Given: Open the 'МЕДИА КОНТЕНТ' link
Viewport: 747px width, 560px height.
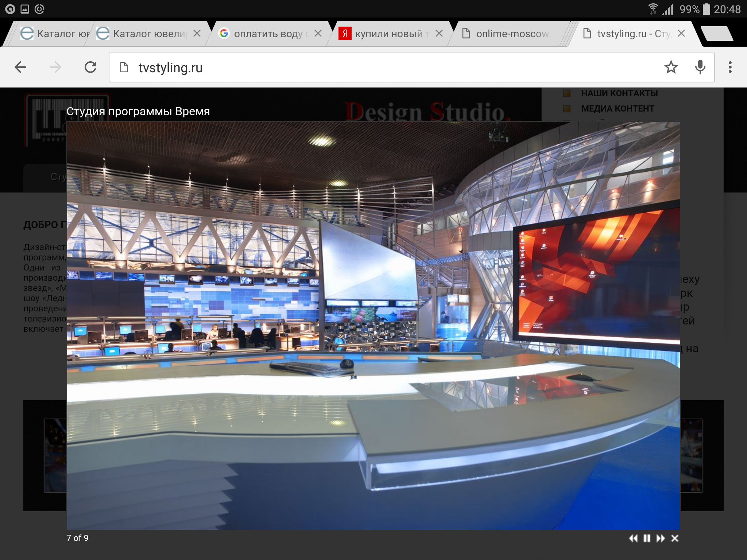Looking at the screenshot, I should [618, 109].
